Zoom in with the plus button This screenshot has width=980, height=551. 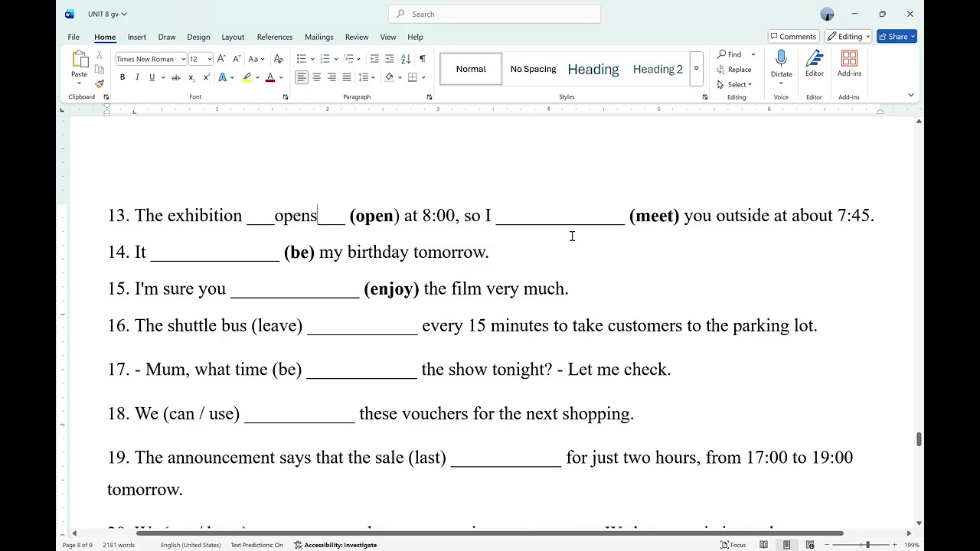coord(894,545)
